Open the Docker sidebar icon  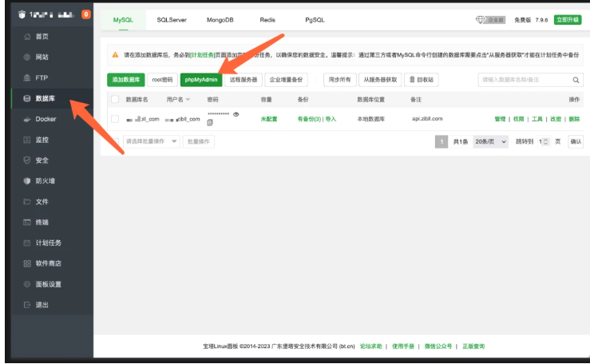[x=27, y=119]
